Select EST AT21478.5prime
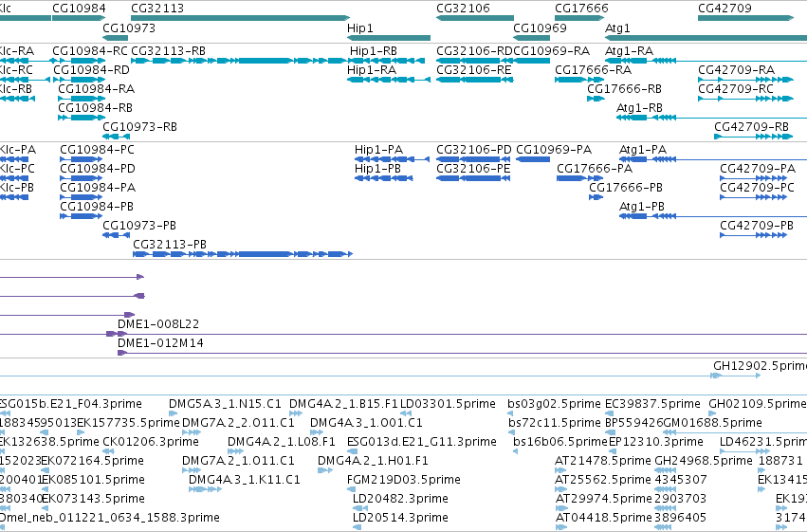The width and height of the screenshot is (807, 532). pyautogui.click(x=603, y=461)
